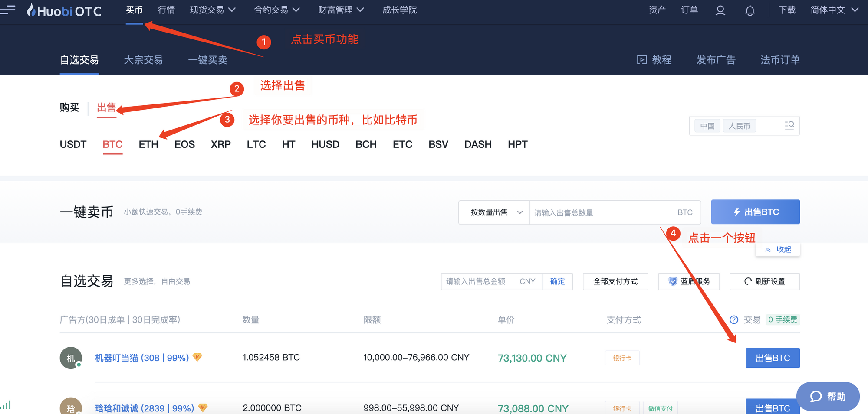Click the lightning 出售BTC quick-sell button

[x=755, y=212]
